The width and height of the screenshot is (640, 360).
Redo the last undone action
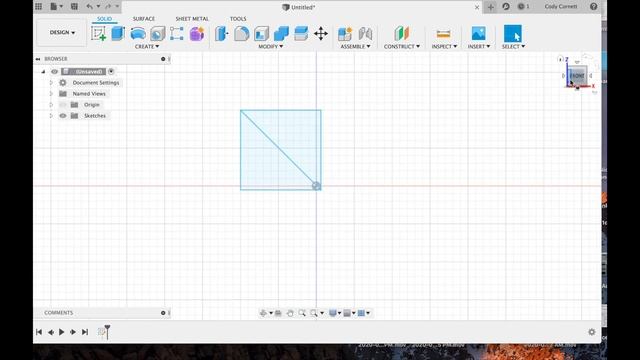tap(108, 7)
